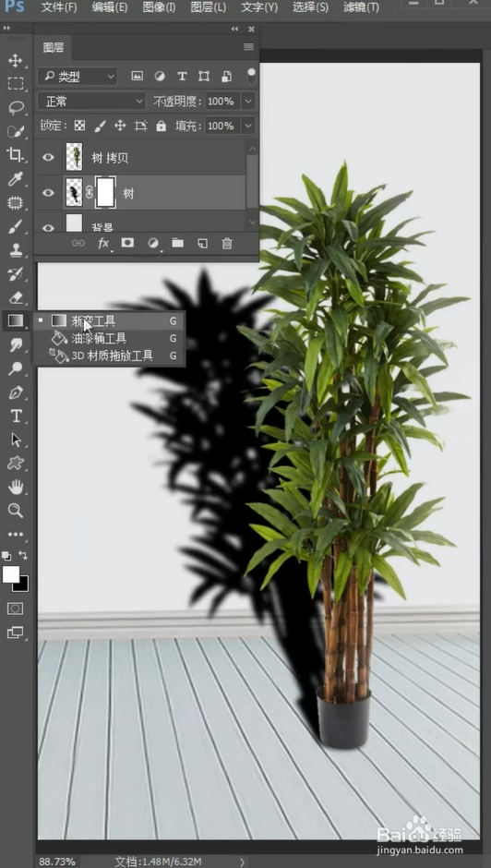
Task: Change the screen mode
Action: pos(16,633)
